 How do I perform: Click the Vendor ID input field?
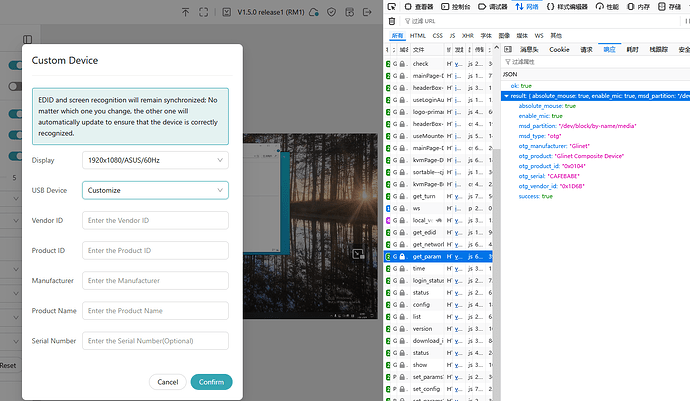[155, 220]
